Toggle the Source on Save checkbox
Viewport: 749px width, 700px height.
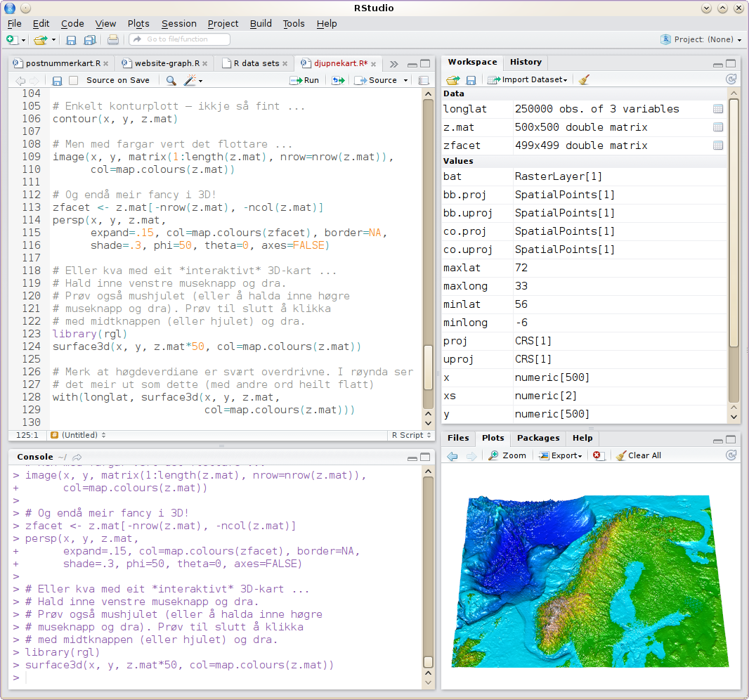point(74,80)
